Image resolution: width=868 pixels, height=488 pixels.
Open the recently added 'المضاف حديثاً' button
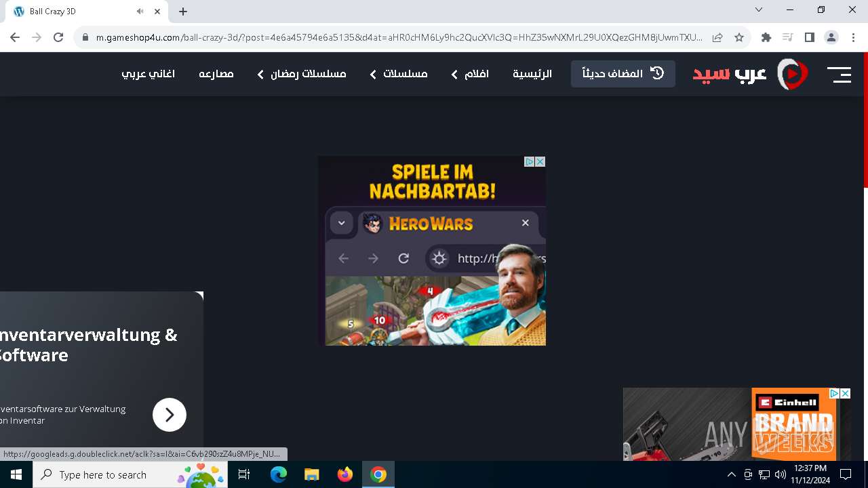(623, 74)
